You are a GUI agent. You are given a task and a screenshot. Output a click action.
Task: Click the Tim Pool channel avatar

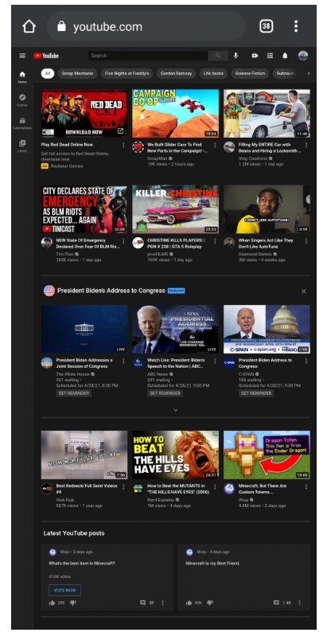click(x=47, y=242)
